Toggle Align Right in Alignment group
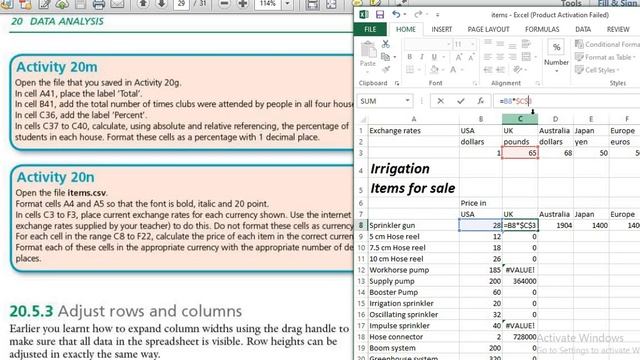Screen dimensions: 640x360 coord(512,57)
